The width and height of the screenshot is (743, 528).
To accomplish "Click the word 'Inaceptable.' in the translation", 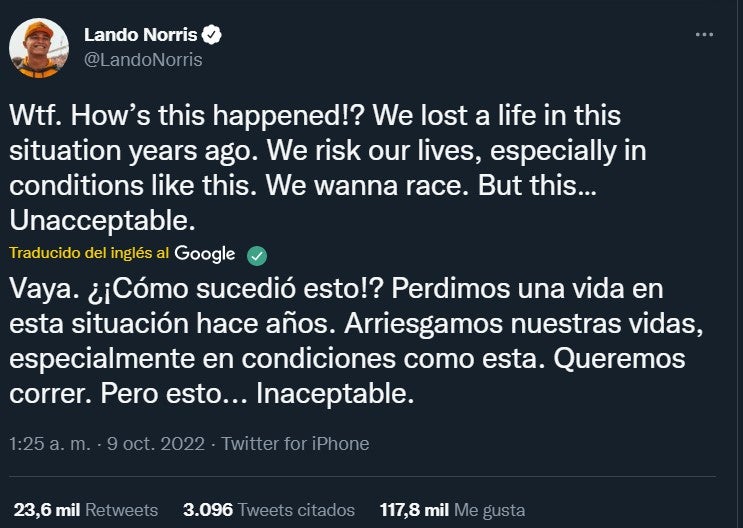I will [x=335, y=394].
